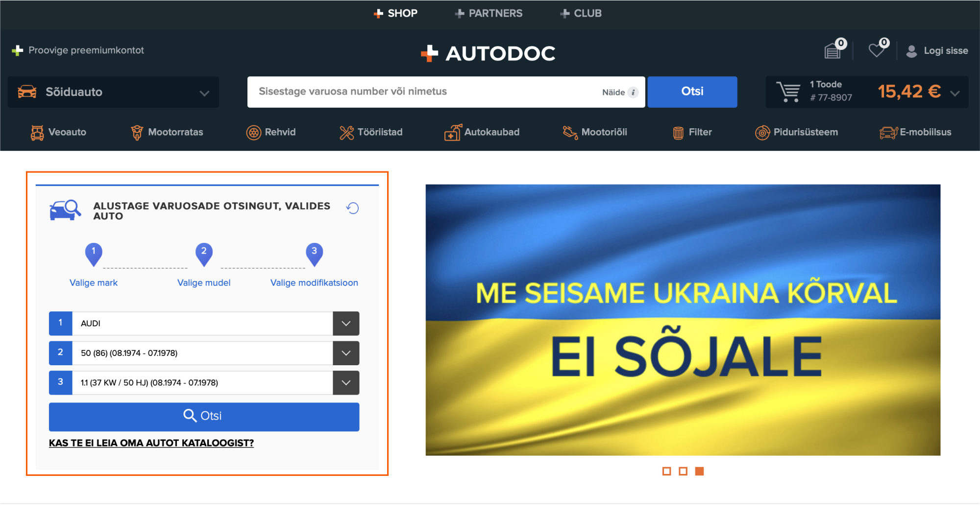Select third carousel slide indicator
Image resolution: width=980 pixels, height=518 pixels.
click(699, 471)
